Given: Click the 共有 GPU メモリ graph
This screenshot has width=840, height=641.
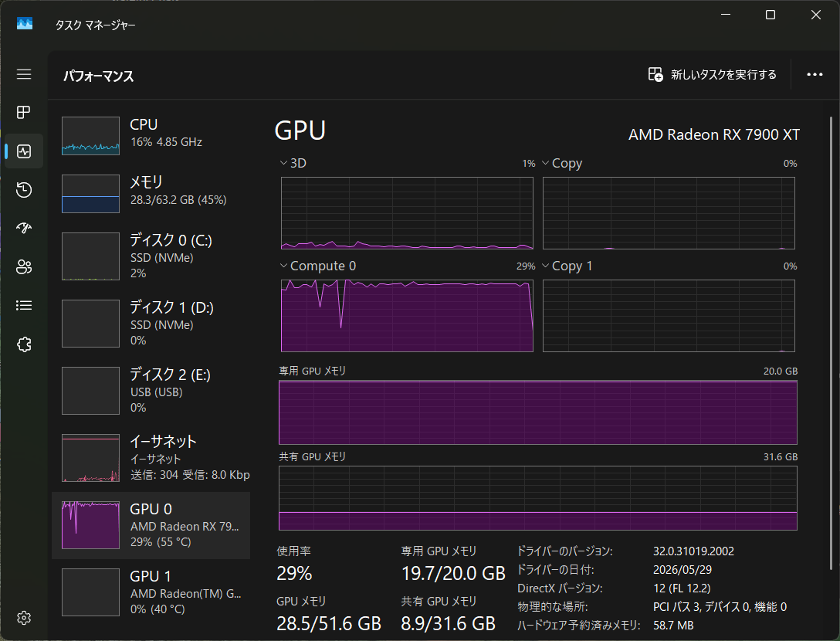Looking at the screenshot, I should [538, 498].
